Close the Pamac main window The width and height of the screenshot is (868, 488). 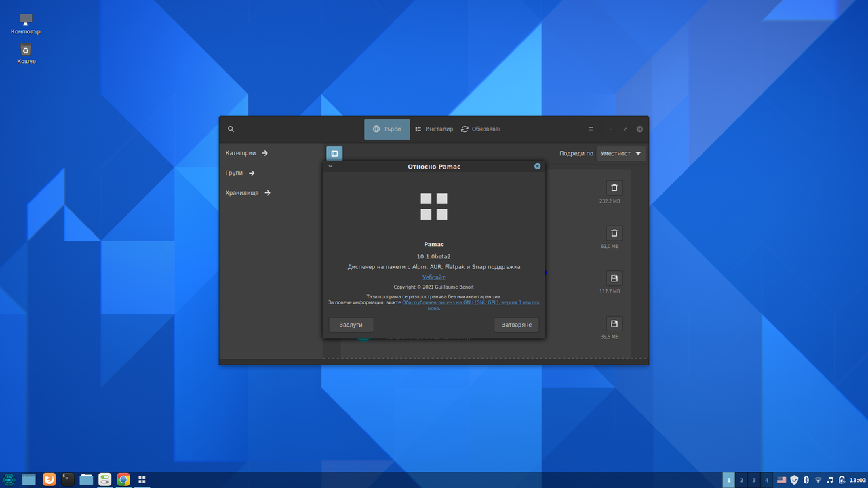coord(639,129)
